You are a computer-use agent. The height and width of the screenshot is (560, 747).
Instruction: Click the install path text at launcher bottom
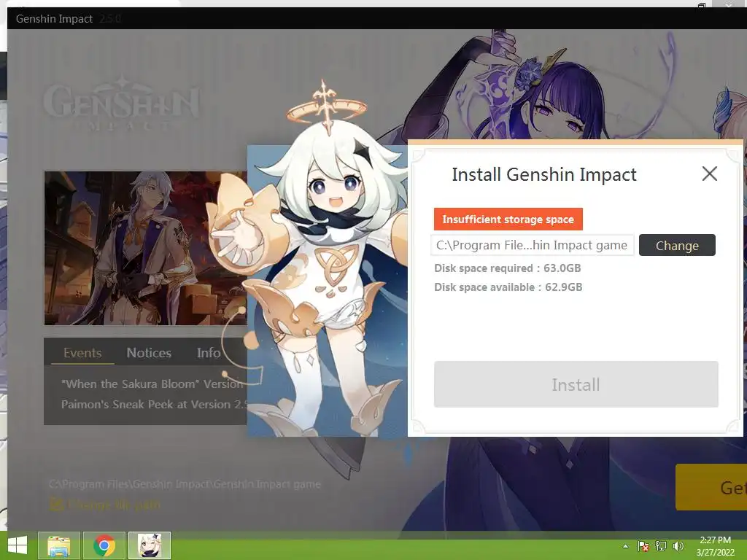point(185,484)
